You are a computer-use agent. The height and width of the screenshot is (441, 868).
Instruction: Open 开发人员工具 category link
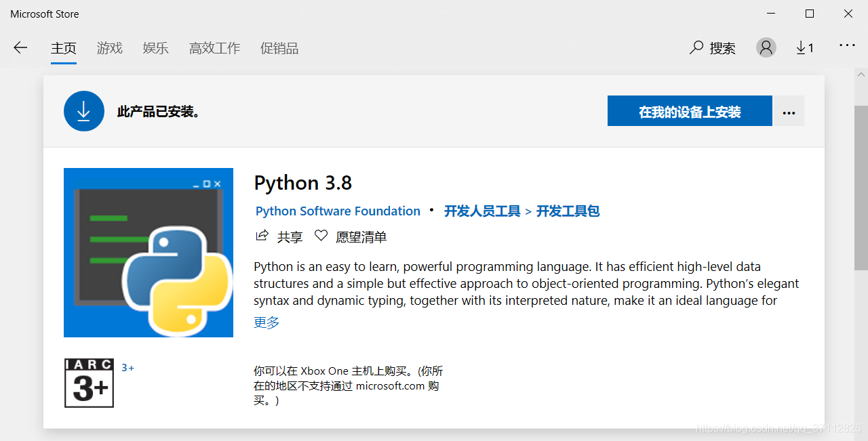(482, 211)
